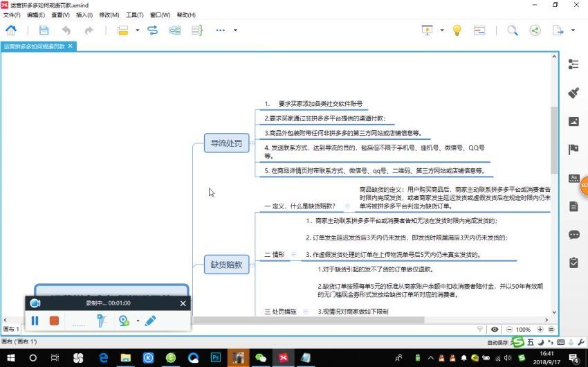The width and height of the screenshot is (588, 367).
Task: Insert a topic with the yellow topic icon
Action: point(123,30)
